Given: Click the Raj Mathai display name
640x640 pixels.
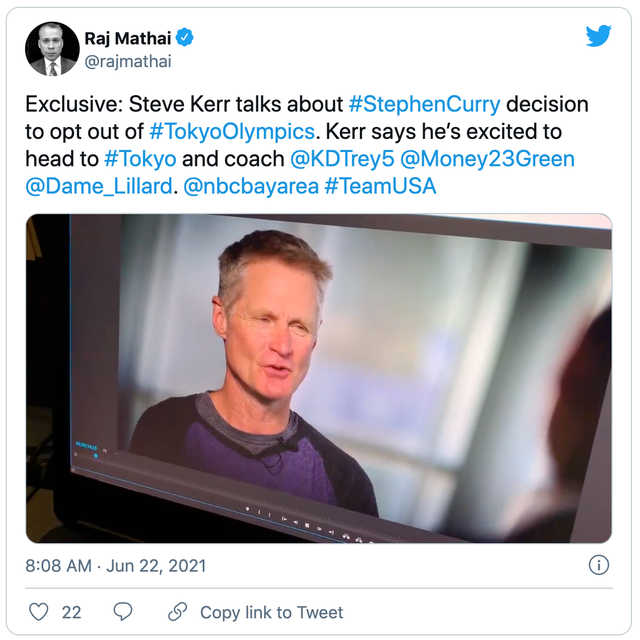Looking at the screenshot, I should pyautogui.click(x=128, y=39).
